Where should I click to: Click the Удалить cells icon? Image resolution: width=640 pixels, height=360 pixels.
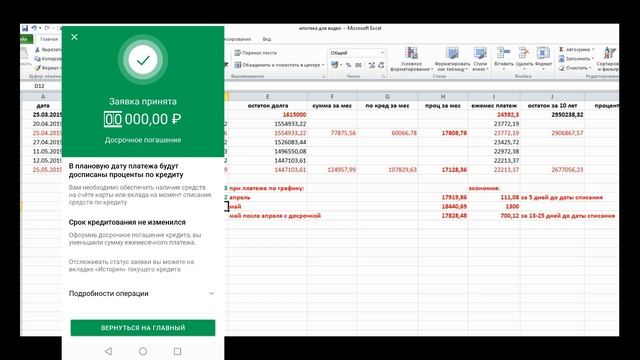tap(524, 53)
